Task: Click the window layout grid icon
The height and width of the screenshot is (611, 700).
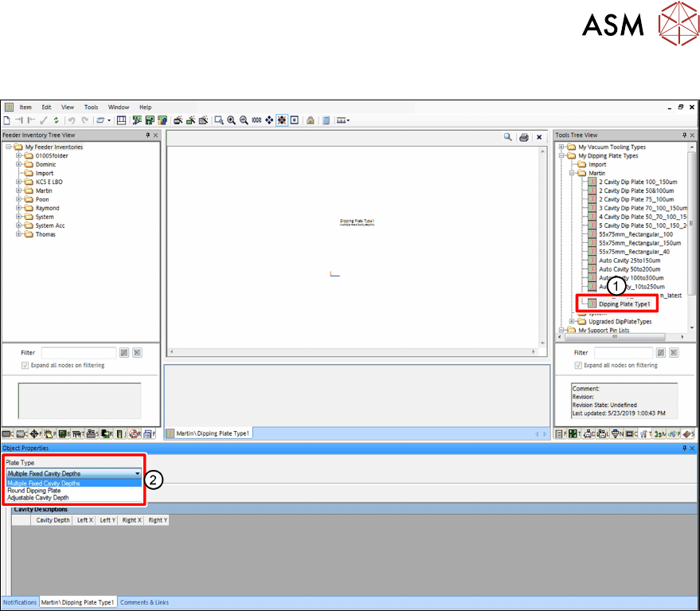Action: click(121, 120)
